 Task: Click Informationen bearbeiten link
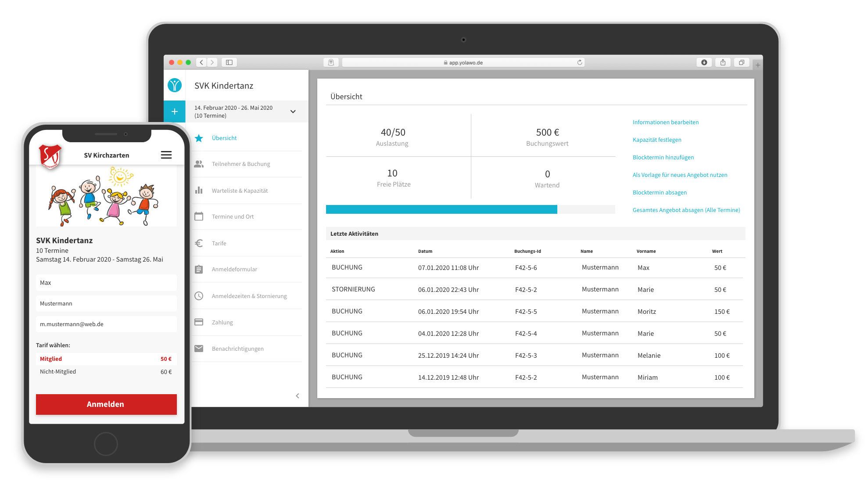point(666,122)
